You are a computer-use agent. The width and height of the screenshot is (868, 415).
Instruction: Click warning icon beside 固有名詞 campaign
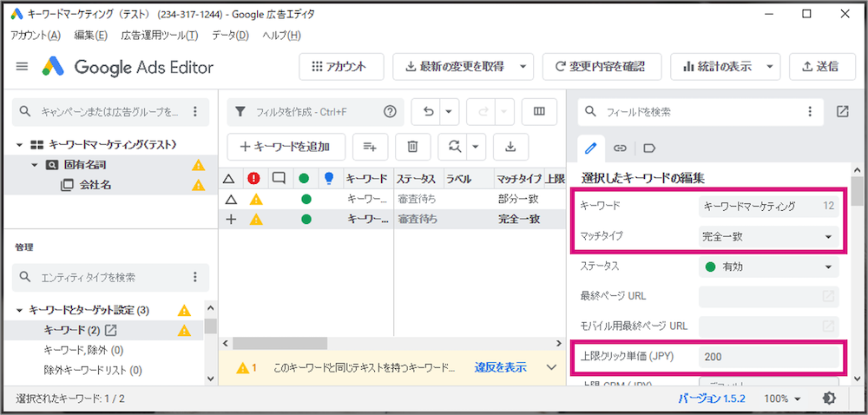[x=198, y=165]
